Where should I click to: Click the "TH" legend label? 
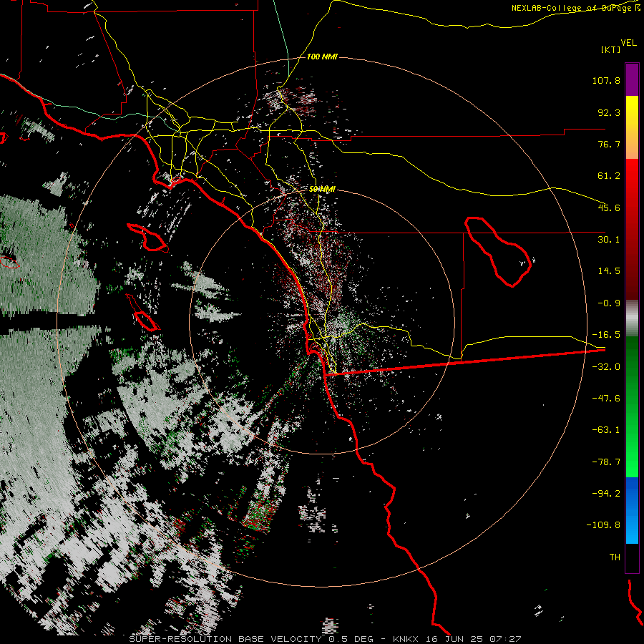tap(615, 557)
